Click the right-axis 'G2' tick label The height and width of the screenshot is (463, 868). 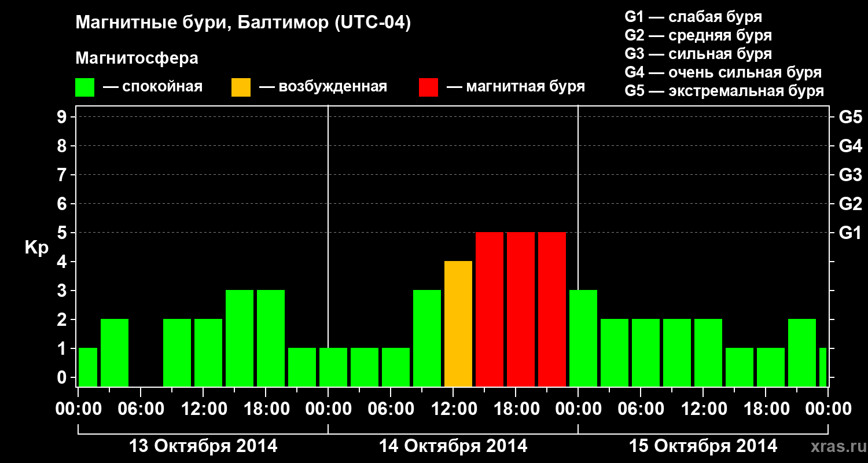coord(850,204)
